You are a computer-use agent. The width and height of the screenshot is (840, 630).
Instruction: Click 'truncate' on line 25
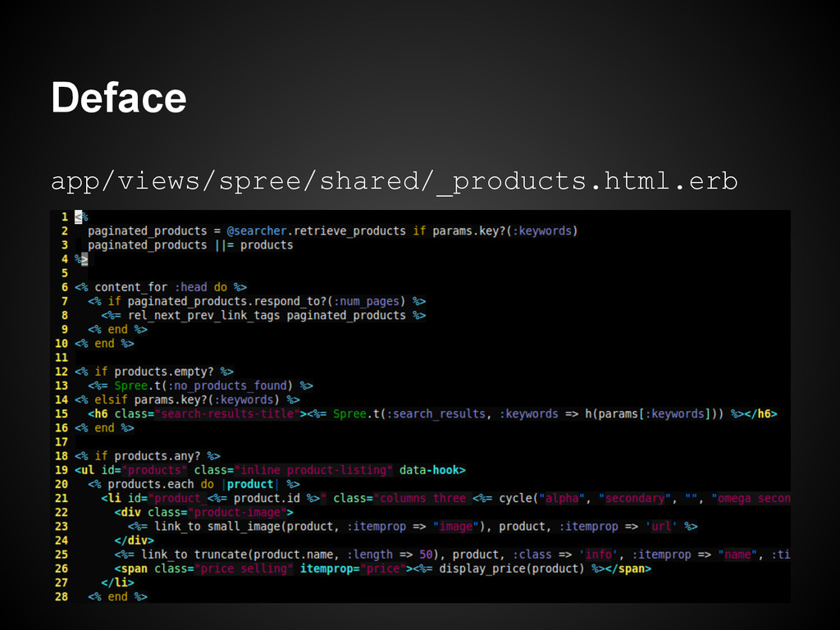tap(221, 555)
